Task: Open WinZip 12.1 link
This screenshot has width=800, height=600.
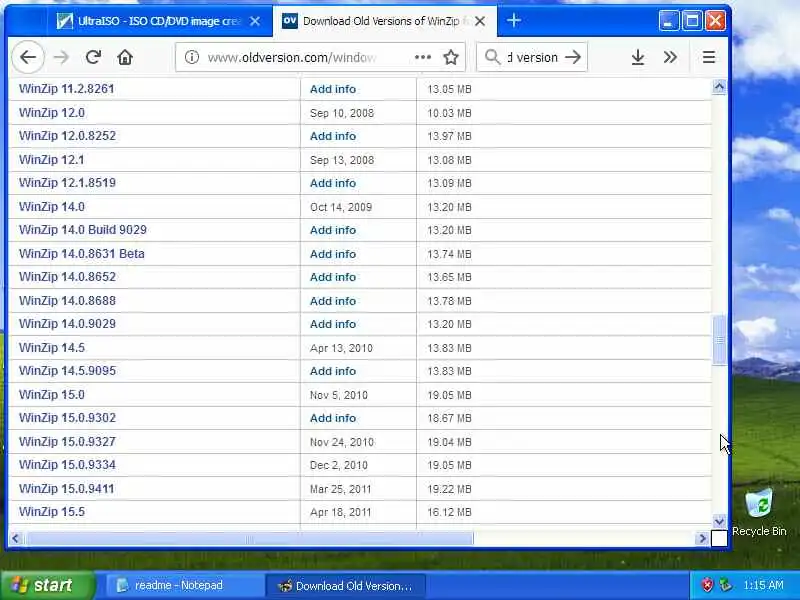Action: pos(52,160)
